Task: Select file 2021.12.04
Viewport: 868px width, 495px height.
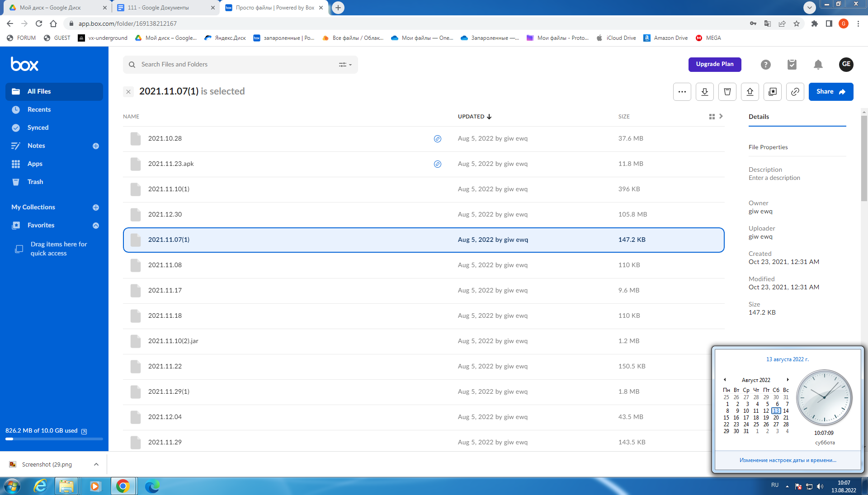Action: [x=424, y=417]
